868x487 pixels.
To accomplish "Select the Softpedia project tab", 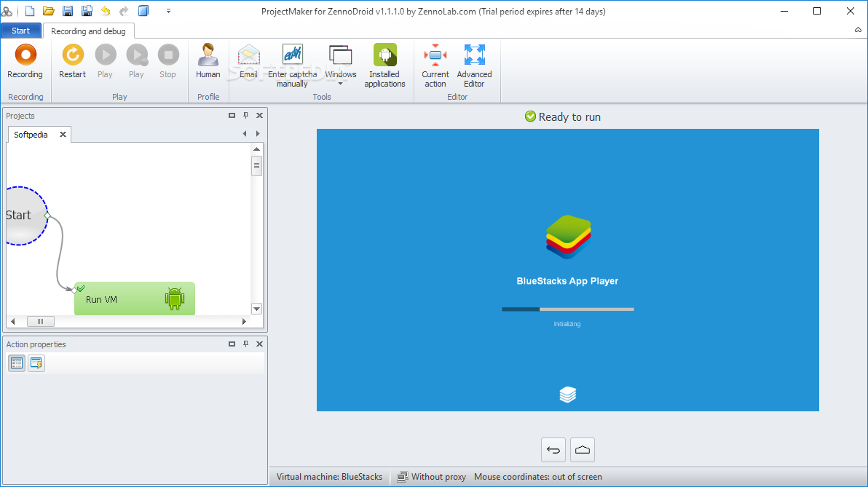I will point(31,135).
